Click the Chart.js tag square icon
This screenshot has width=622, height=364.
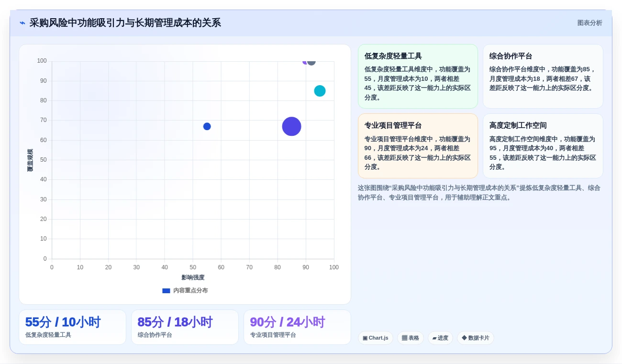click(x=365, y=338)
